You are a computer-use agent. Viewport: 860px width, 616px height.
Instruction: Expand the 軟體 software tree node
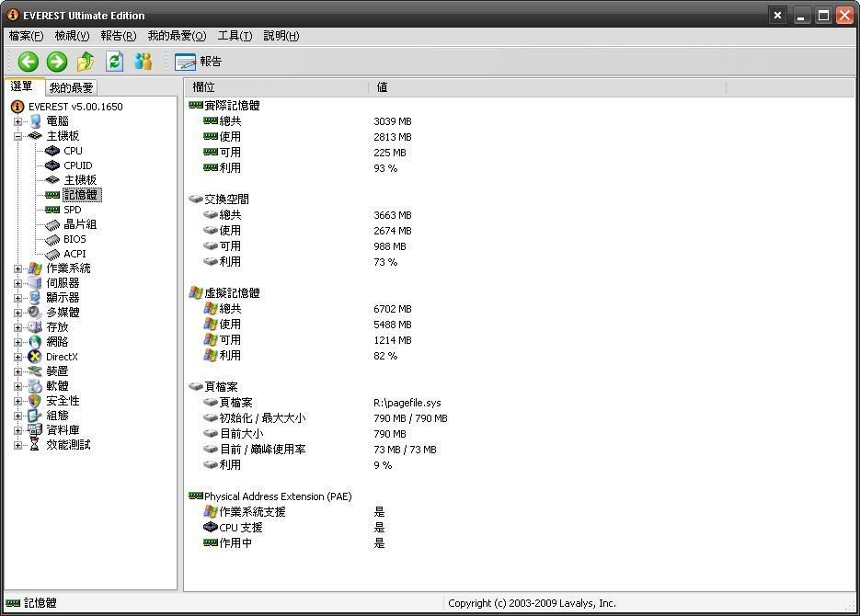click(x=17, y=386)
